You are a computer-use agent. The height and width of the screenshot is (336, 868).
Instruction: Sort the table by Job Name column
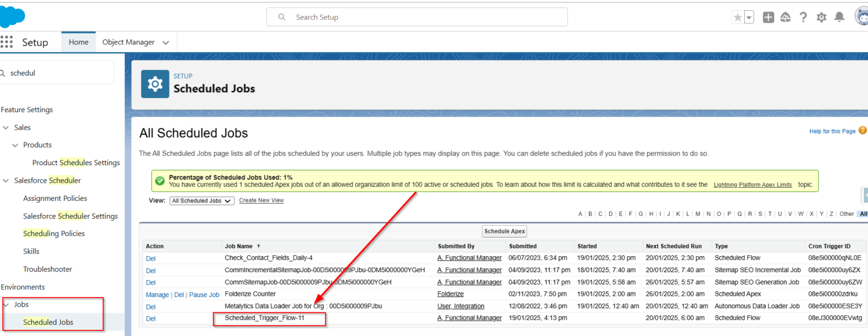click(238, 246)
